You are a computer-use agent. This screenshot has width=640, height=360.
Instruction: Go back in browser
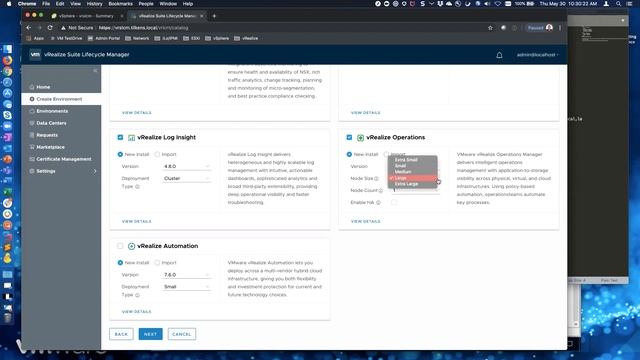click(29, 28)
